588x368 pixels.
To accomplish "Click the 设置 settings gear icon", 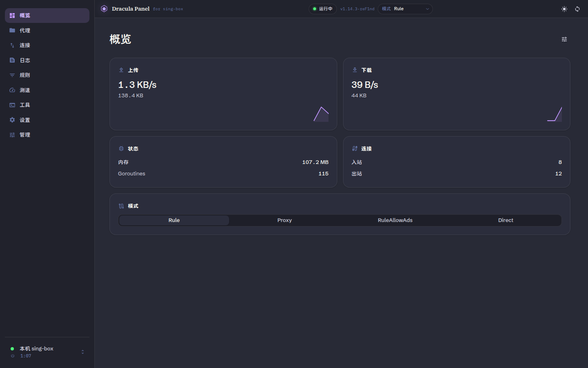I will click(12, 120).
